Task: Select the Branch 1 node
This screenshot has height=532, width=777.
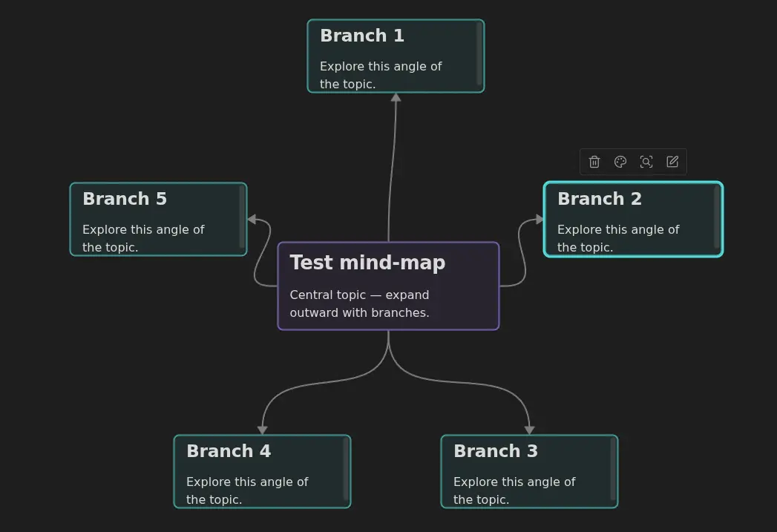Action: (x=396, y=56)
